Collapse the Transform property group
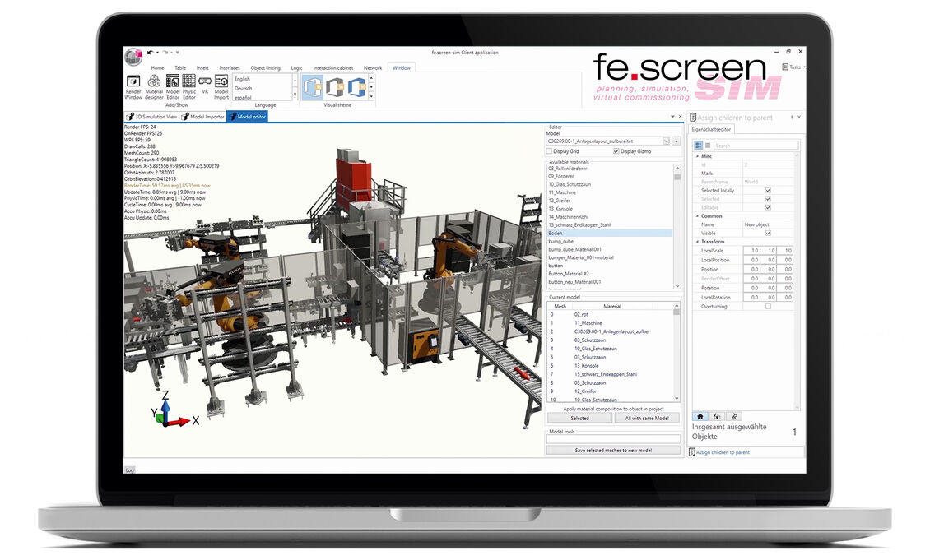The height and width of the screenshot is (560, 930). point(698,242)
